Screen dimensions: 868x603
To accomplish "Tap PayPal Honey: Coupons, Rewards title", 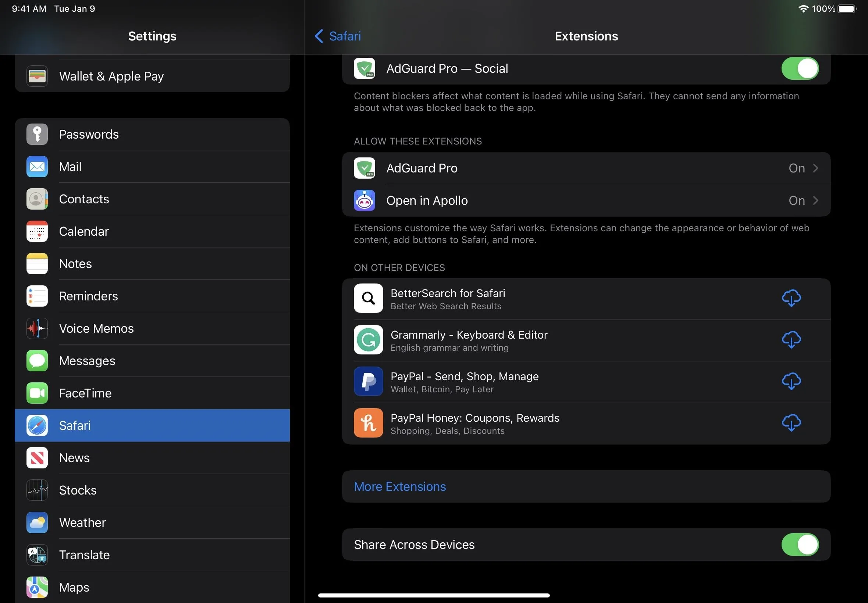I will (x=475, y=418).
